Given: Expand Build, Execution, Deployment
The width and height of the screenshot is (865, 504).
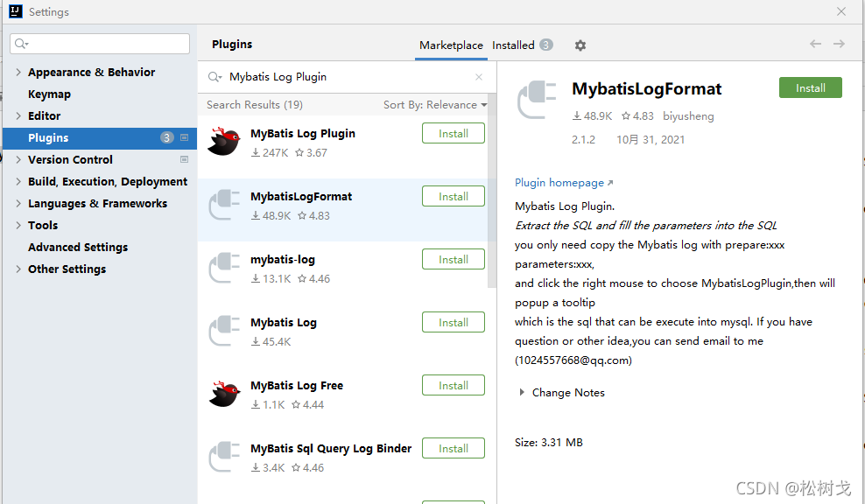Looking at the screenshot, I should point(18,181).
